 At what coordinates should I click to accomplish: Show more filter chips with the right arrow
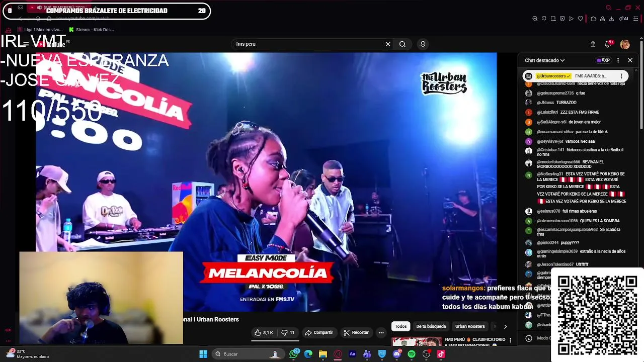(x=505, y=326)
